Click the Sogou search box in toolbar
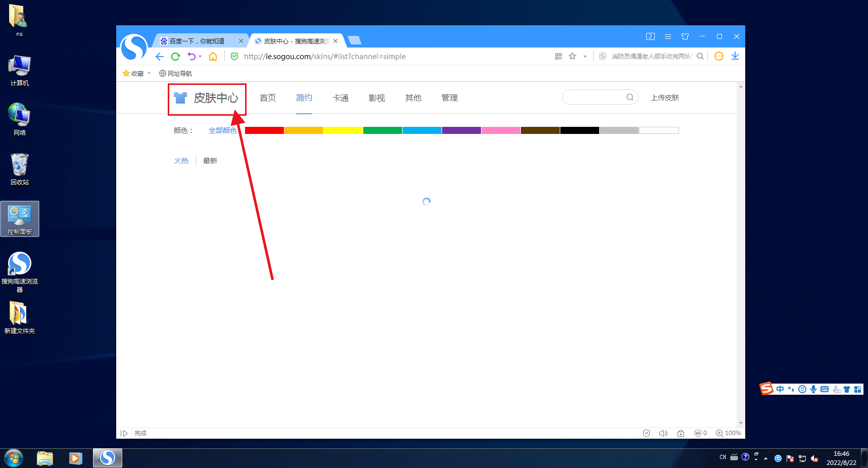Image resolution: width=868 pixels, height=468 pixels. 651,57
